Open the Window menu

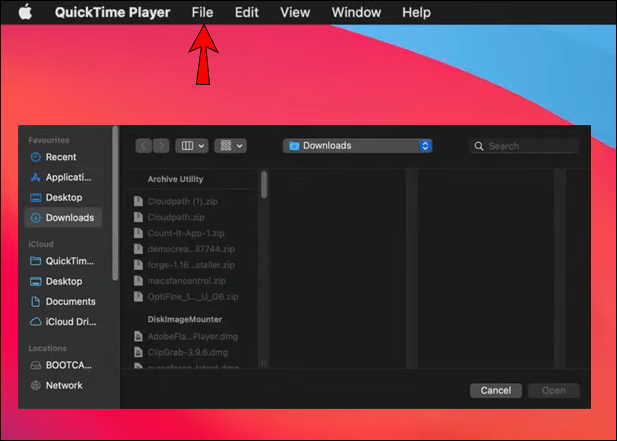(356, 12)
